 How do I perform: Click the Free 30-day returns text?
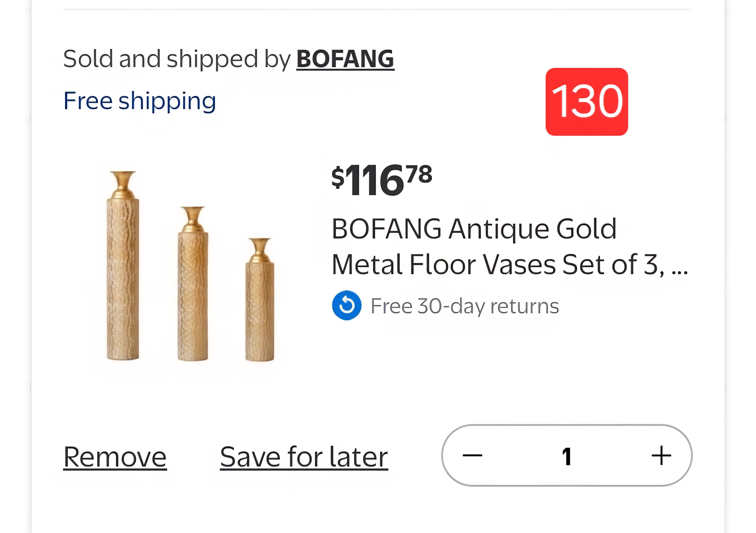[465, 306]
